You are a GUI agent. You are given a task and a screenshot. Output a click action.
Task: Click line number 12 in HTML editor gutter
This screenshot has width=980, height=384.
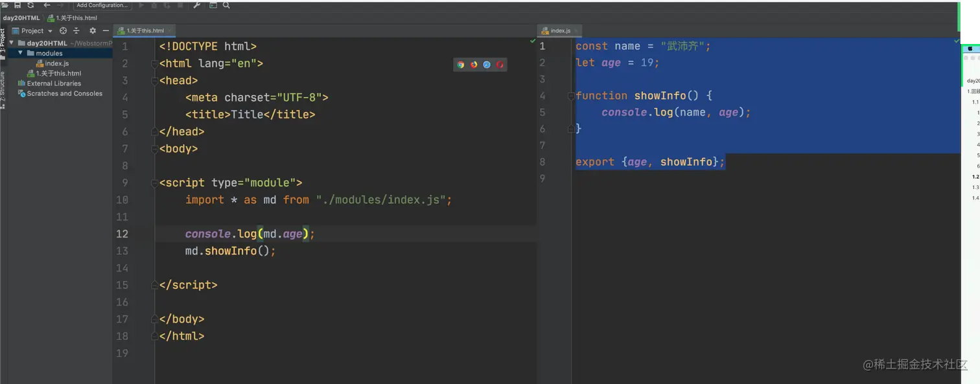[x=122, y=234]
